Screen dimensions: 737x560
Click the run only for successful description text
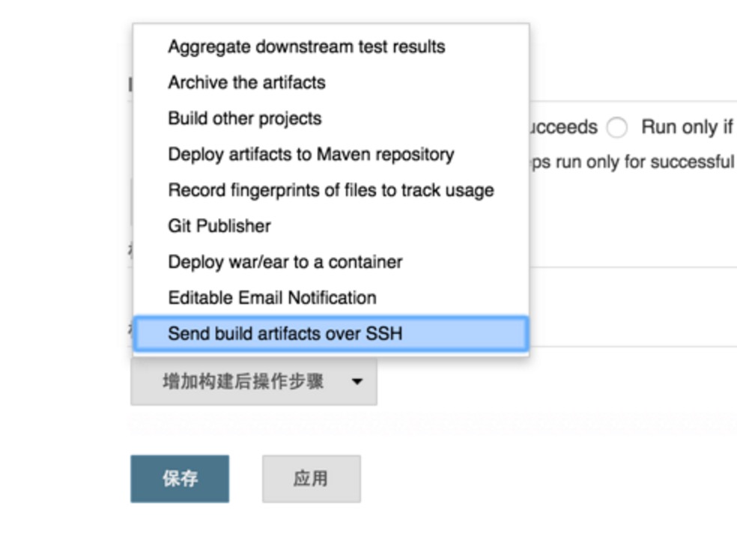coord(632,162)
